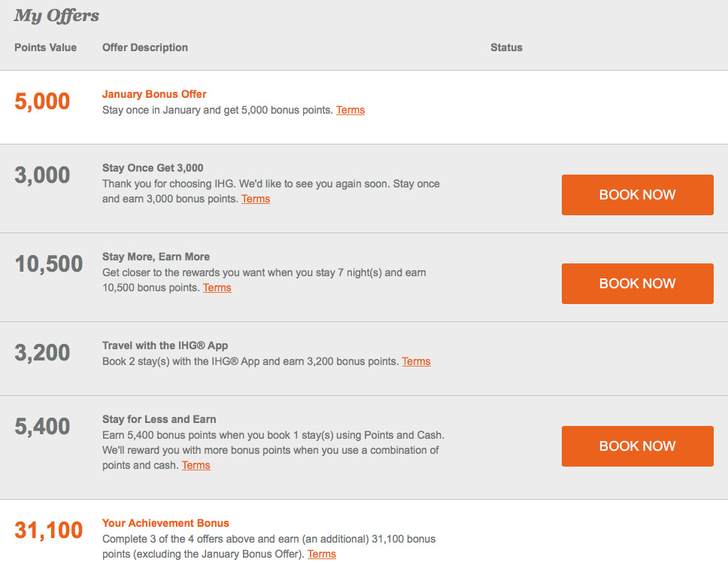Open Terms for Stay Once Get 3,000
Image resolution: width=728 pixels, height=584 pixels.
[x=256, y=199]
